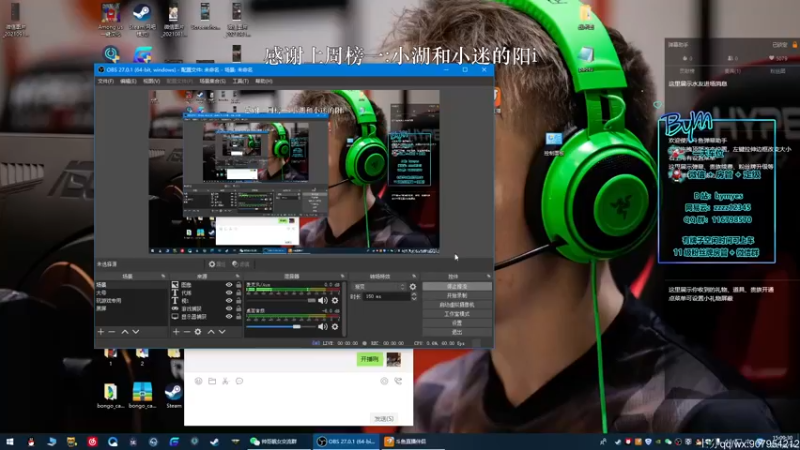This screenshot has width=800, height=450.
Task: Open Steam from the taskbar
Action: pos(214,442)
